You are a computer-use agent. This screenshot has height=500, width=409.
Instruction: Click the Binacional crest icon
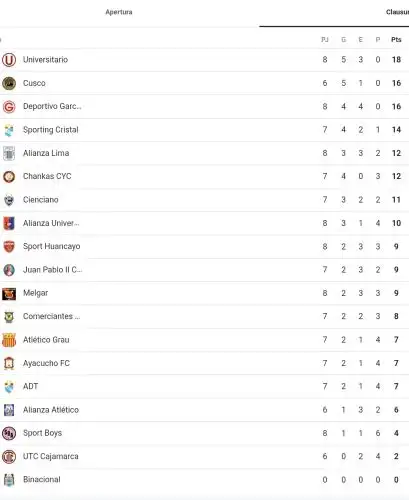coord(9,480)
